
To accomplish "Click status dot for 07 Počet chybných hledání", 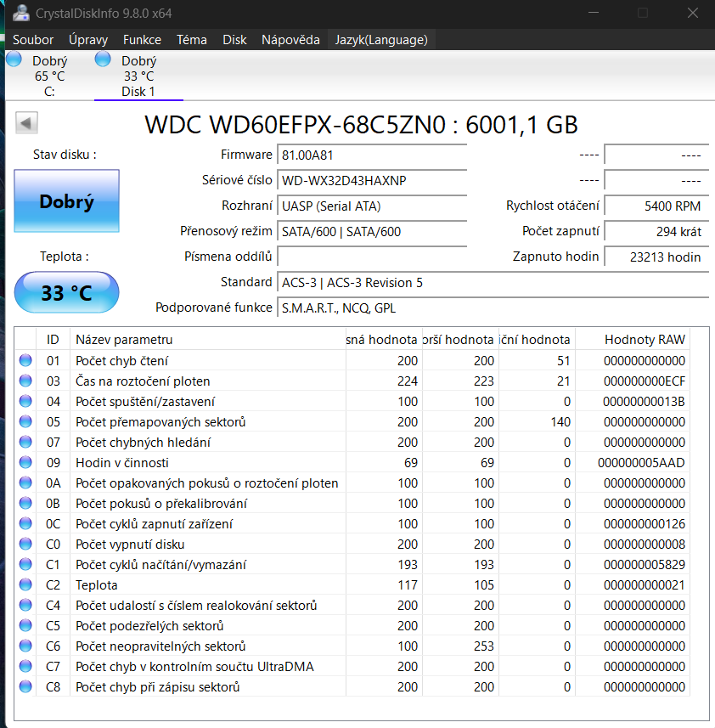I will click(25, 442).
